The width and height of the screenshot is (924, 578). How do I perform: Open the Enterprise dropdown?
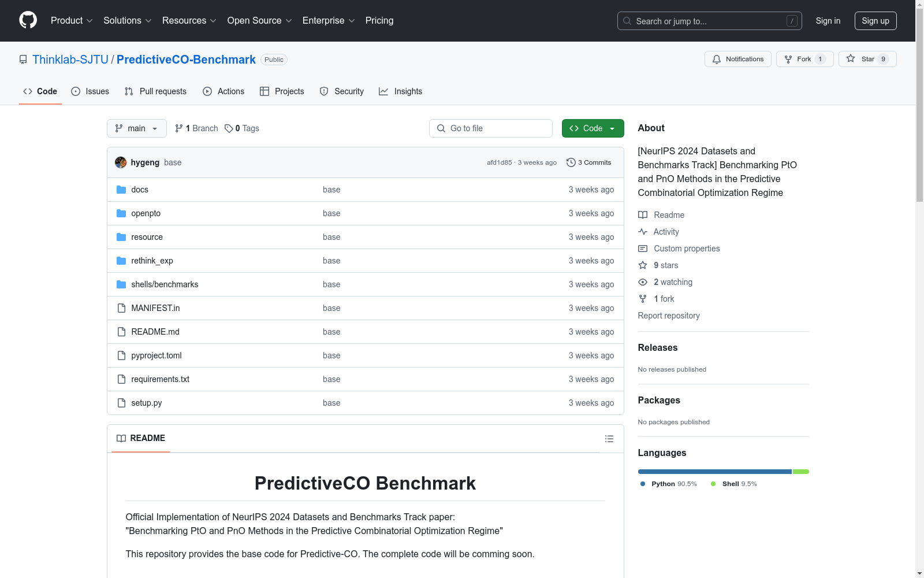tap(329, 20)
